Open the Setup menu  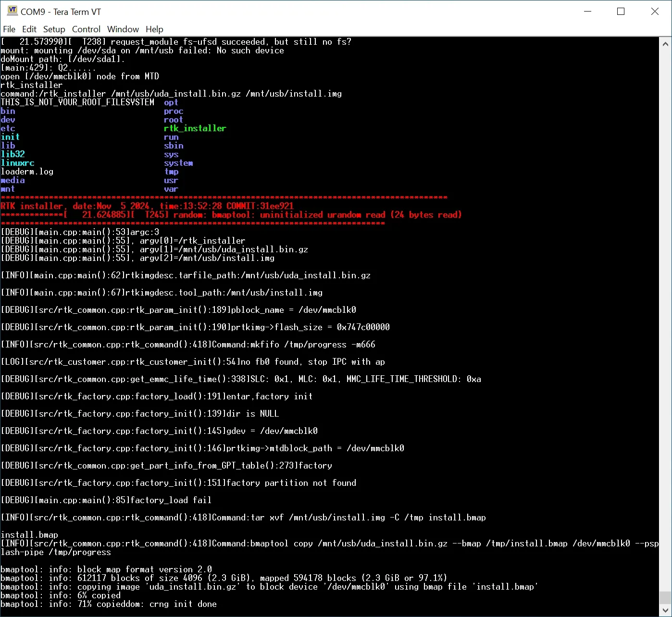click(54, 29)
